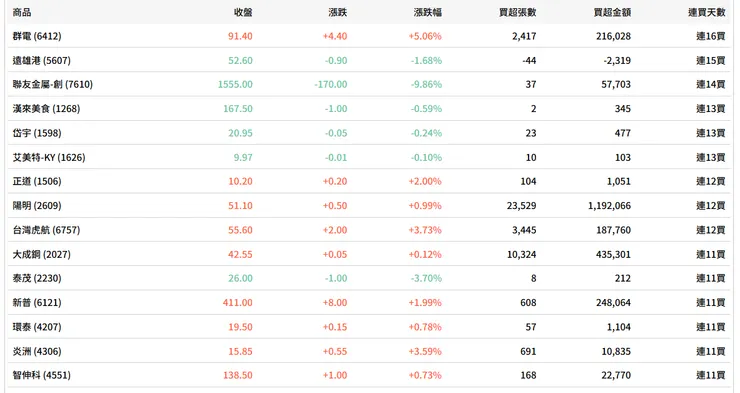Select change value +4.40
This screenshot has height=393, width=740.
click(335, 36)
